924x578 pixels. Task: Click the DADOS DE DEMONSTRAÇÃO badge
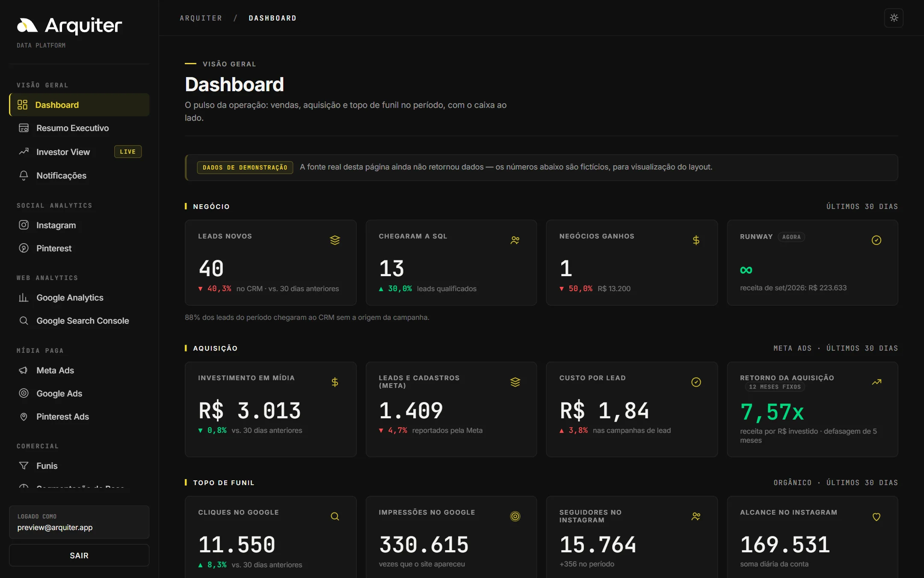pyautogui.click(x=245, y=167)
